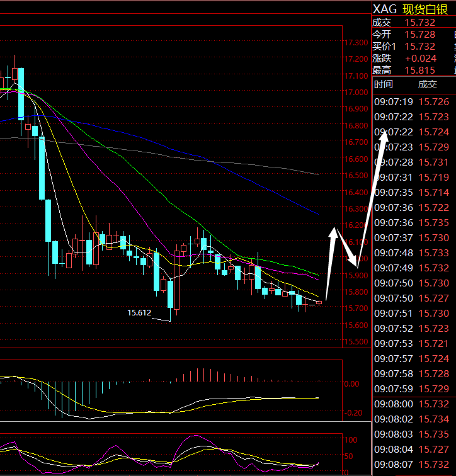Click the 50 level on oscillator axis

[349, 456]
